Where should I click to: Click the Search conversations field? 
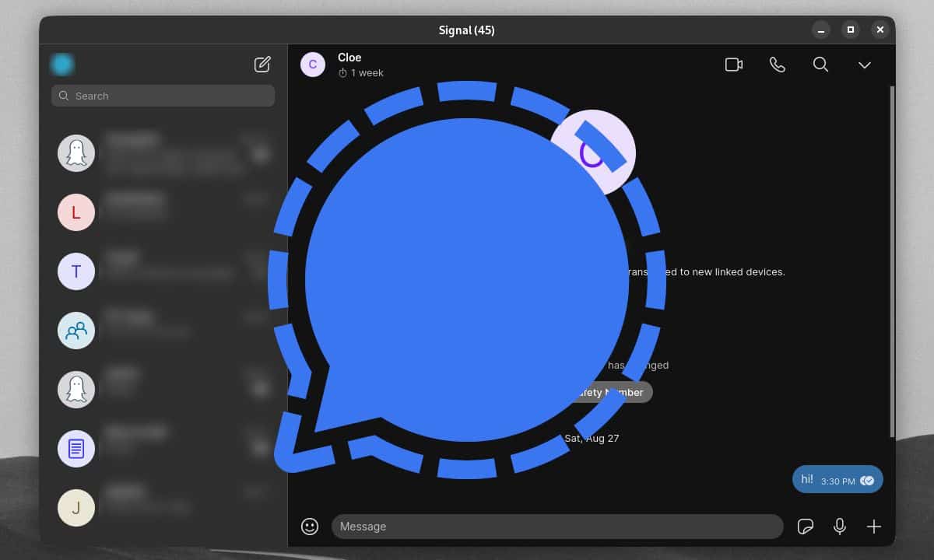(x=163, y=96)
